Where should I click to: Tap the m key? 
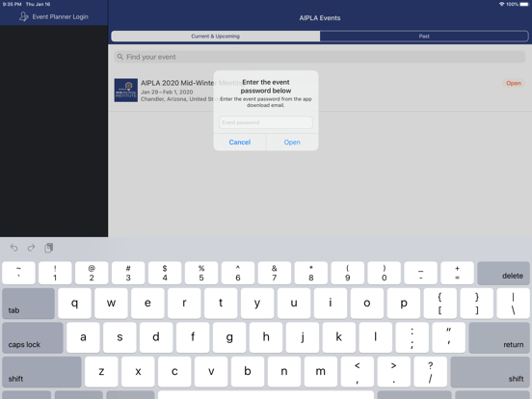[321, 372]
